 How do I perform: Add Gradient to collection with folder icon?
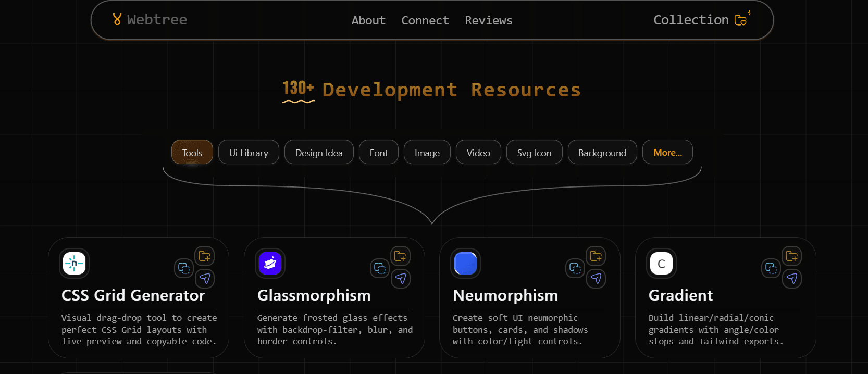(792, 256)
